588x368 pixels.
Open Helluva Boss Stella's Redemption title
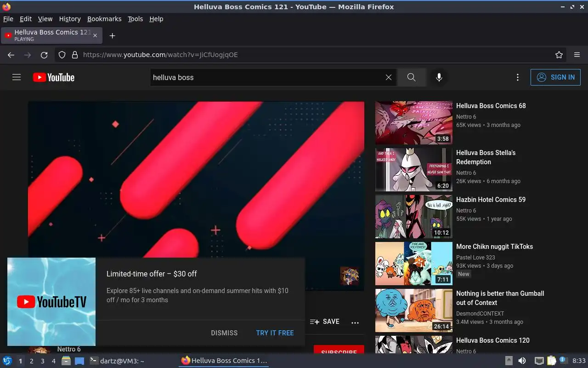point(486,157)
